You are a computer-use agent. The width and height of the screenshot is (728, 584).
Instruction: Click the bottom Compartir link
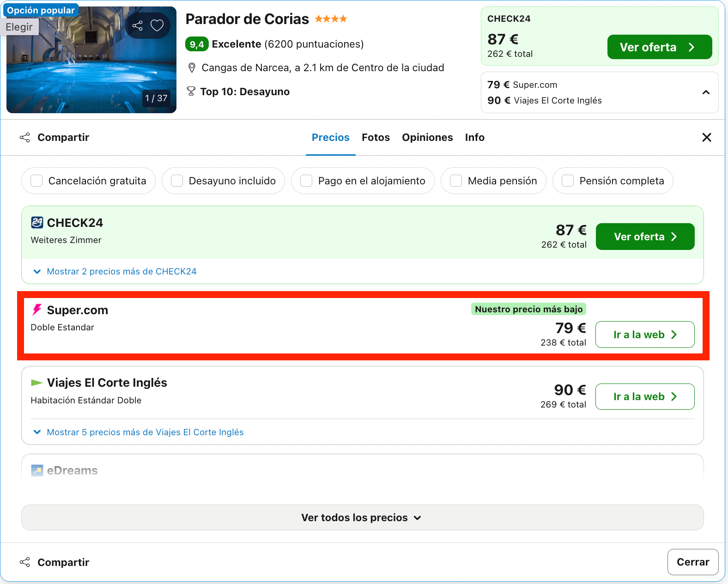click(63, 562)
